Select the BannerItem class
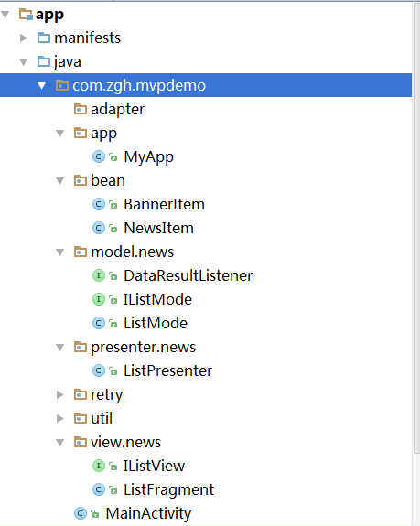This screenshot has height=526, width=420. pos(164,204)
